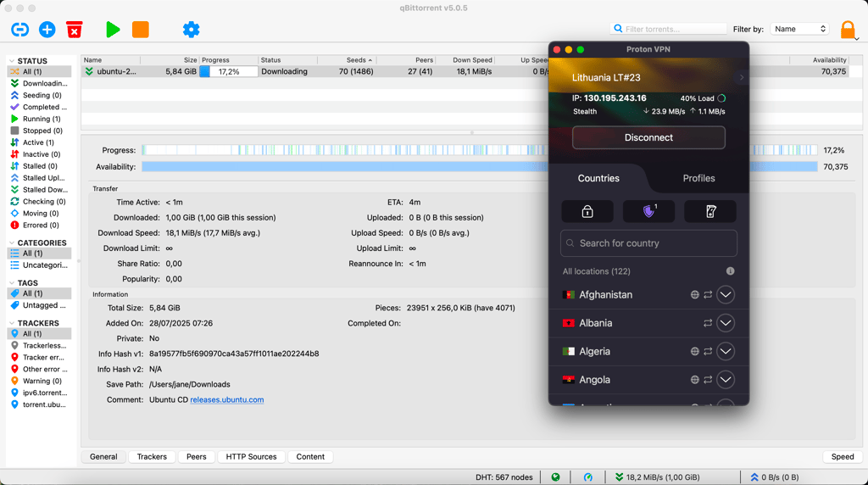
Task: Sort torrents by Seeds column header
Action: point(347,60)
